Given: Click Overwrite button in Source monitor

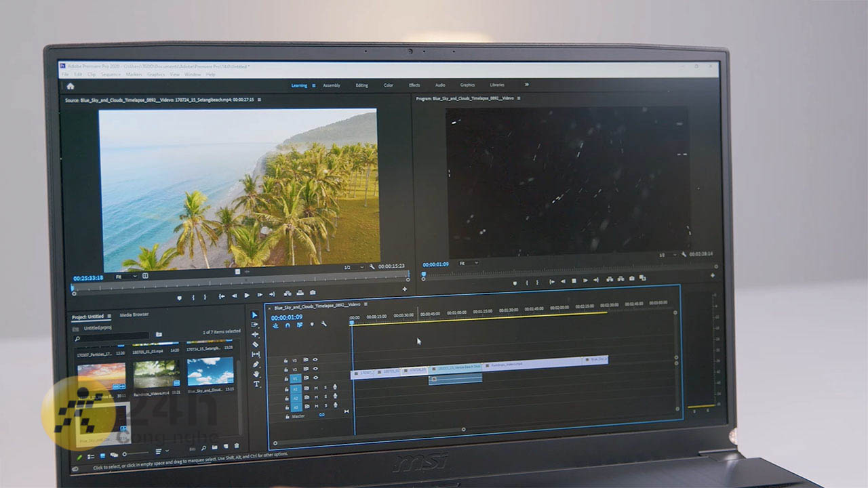Looking at the screenshot, I should click(x=300, y=293).
